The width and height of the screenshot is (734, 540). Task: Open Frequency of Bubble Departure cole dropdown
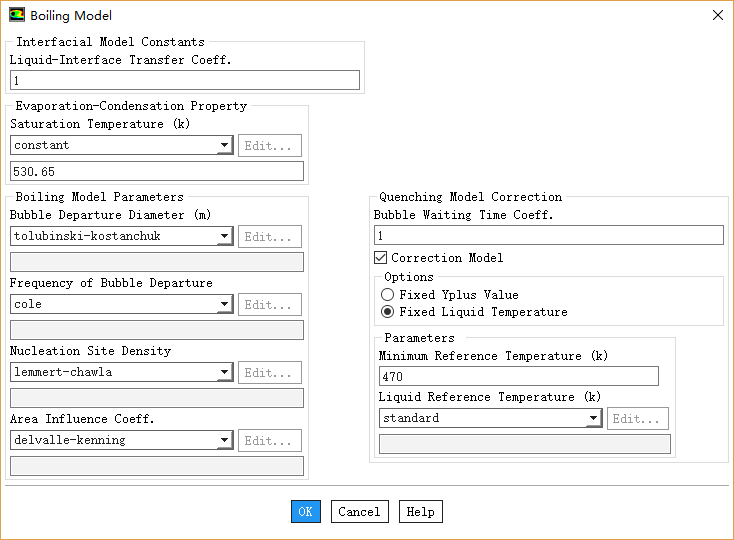point(224,305)
